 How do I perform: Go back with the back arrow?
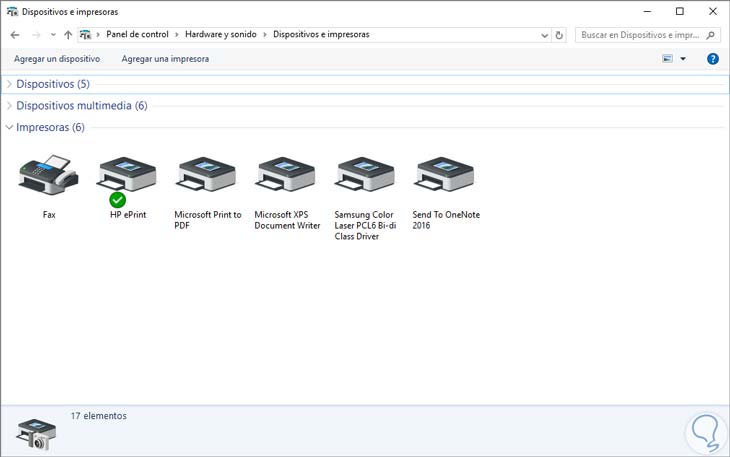[15, 35]
